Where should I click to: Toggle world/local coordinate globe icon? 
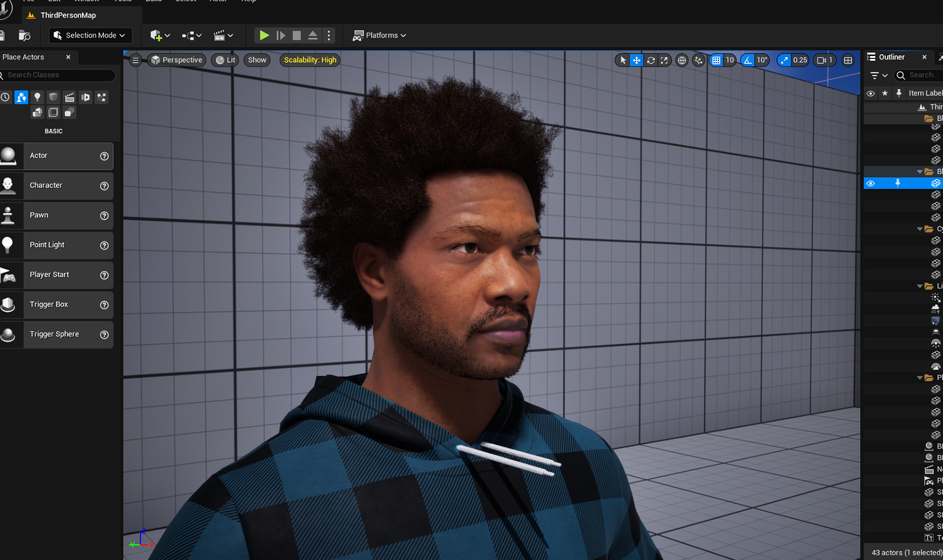tap(682, 60)
